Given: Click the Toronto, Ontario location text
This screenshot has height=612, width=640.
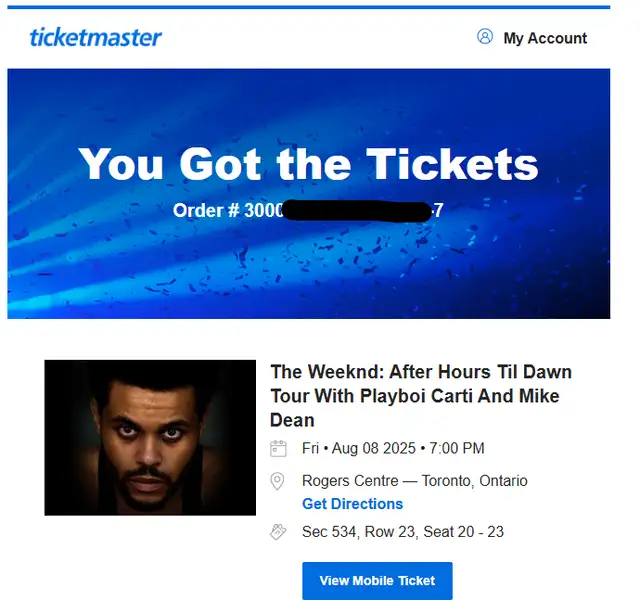Looking at the screenshot, I should click(x=474, y=481).
